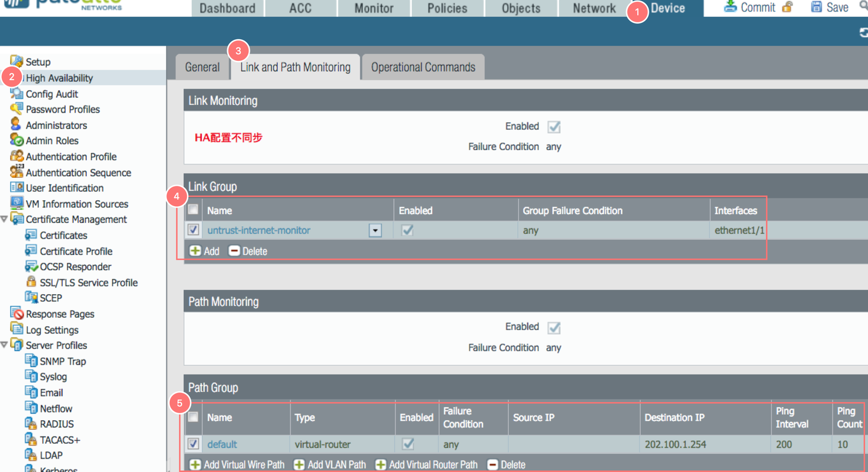Check the Path Group select-all header checkbox
This screenshot has width=868, height=472.
click(x=193, y=417)
